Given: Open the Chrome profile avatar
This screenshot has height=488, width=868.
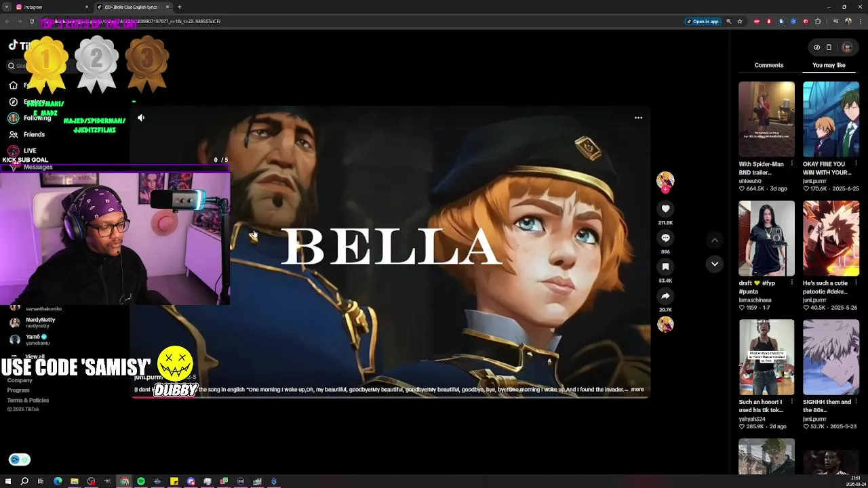Looking at the screenshot, I should pos(848,21).
